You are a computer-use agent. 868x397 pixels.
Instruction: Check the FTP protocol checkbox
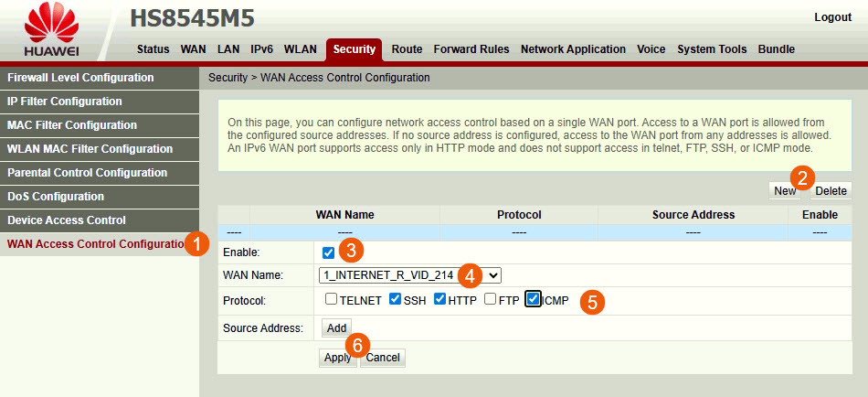coord(491,299)
